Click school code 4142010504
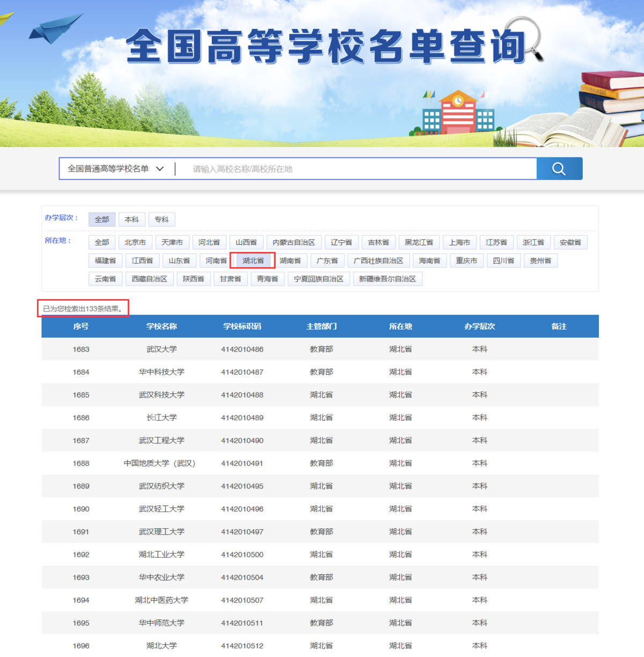The height and width of the screenshot is (657, 644). [242, 578]
